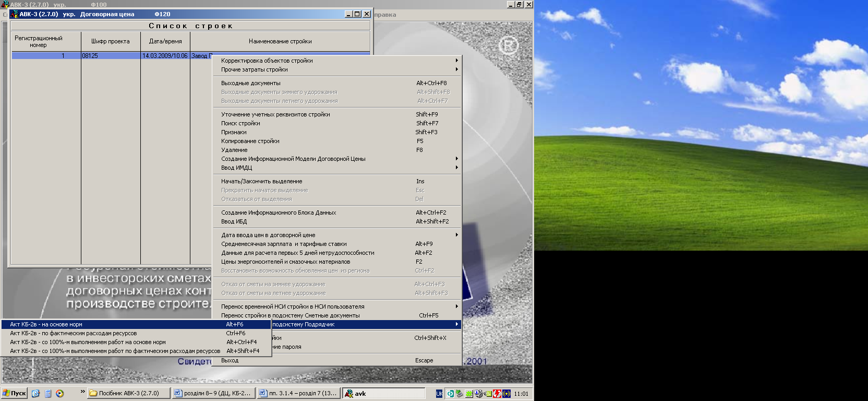Click the highlighted подсистему Подрядчик menu item
Viewport: 868px width, 401px height.
366,324
